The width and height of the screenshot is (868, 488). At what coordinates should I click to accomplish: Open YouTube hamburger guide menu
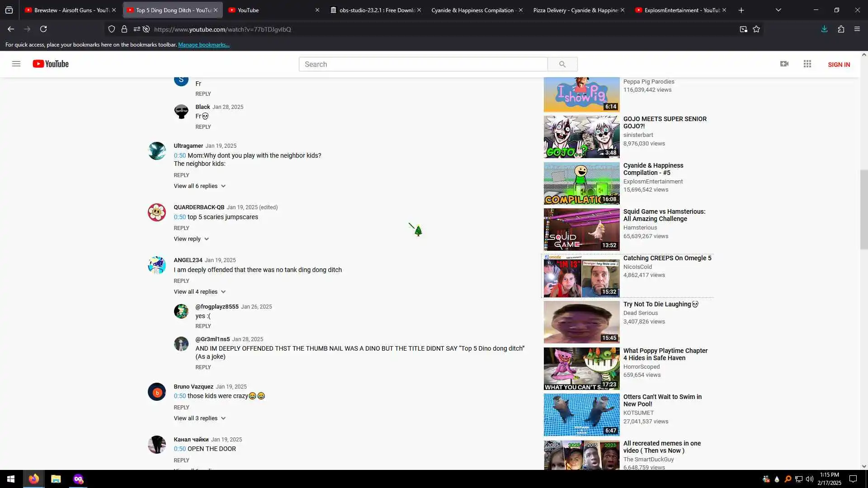coord(16,64)
